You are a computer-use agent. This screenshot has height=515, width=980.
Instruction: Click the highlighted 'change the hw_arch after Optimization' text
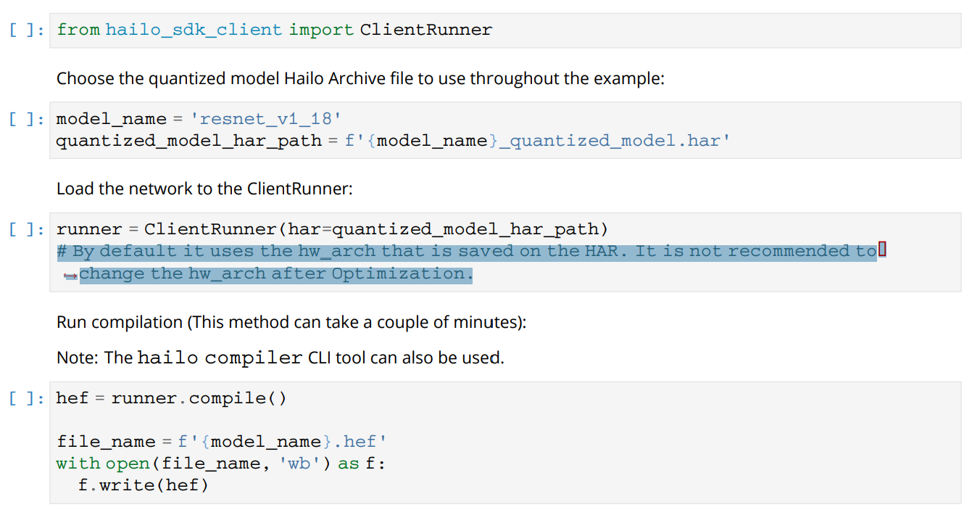click(x=275, y=274)
